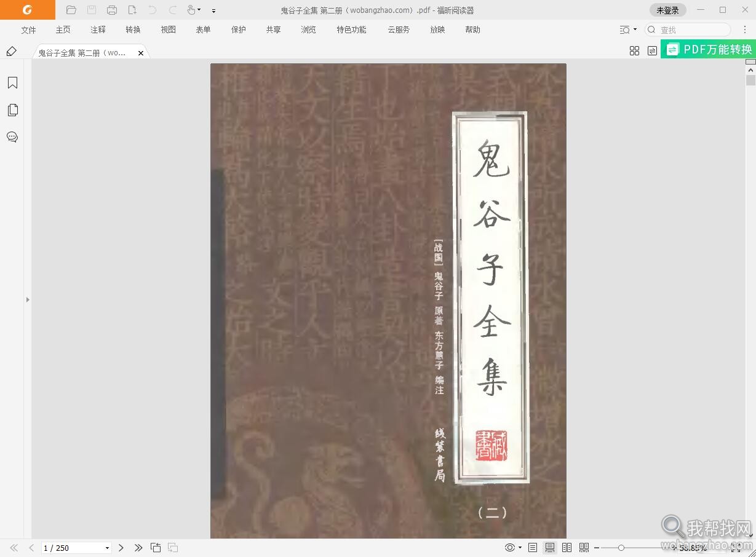Go to the first page
Image resolution: width=756 pixels, height=557 pixels.
click(14, 548)
